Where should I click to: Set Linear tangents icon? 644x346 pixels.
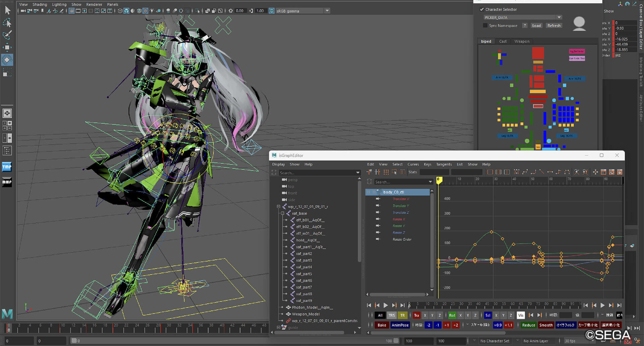point(542,172)
